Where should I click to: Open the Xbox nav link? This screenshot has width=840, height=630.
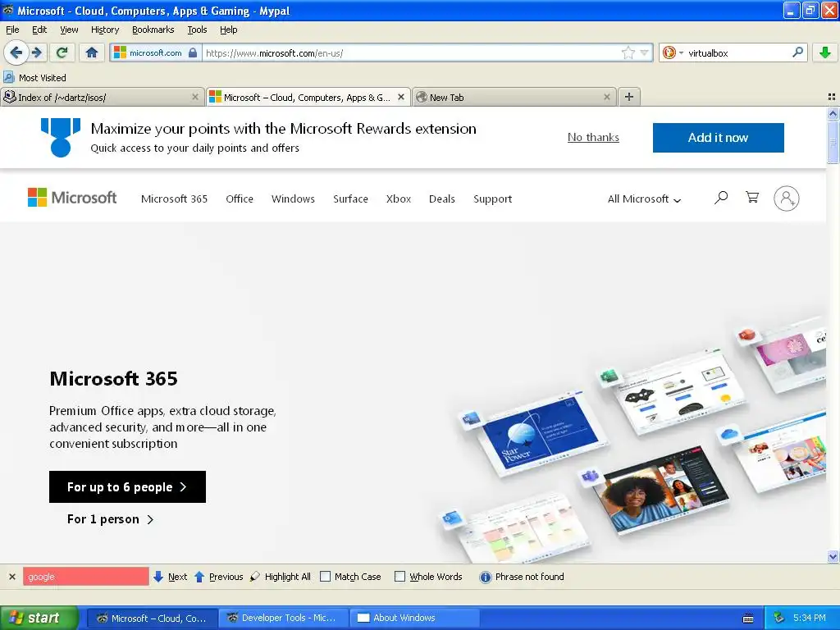pos(399,199)
